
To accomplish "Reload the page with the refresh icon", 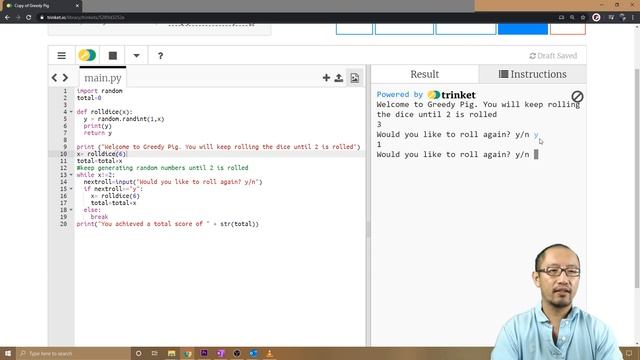I will [x=29, y=18].
